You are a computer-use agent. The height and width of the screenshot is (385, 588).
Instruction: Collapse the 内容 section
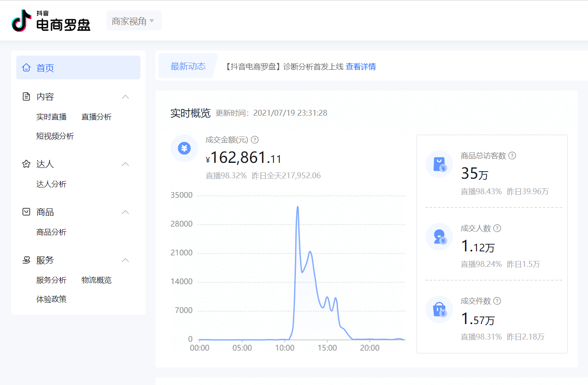(x=125, y=97)
